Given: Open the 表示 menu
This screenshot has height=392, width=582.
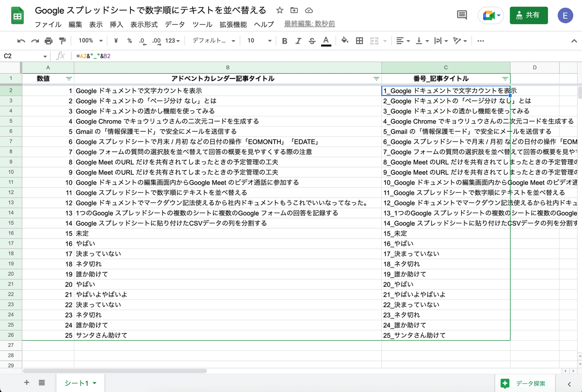Looking at the screenshot, I should pos(96,24).
